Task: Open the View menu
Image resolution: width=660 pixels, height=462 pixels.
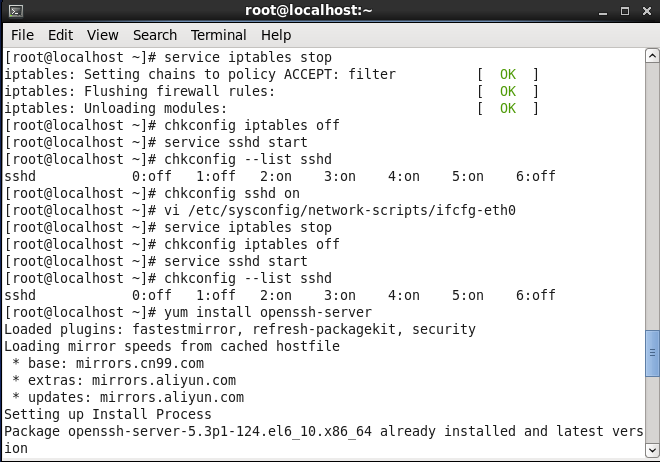Action: coord(102,35)
